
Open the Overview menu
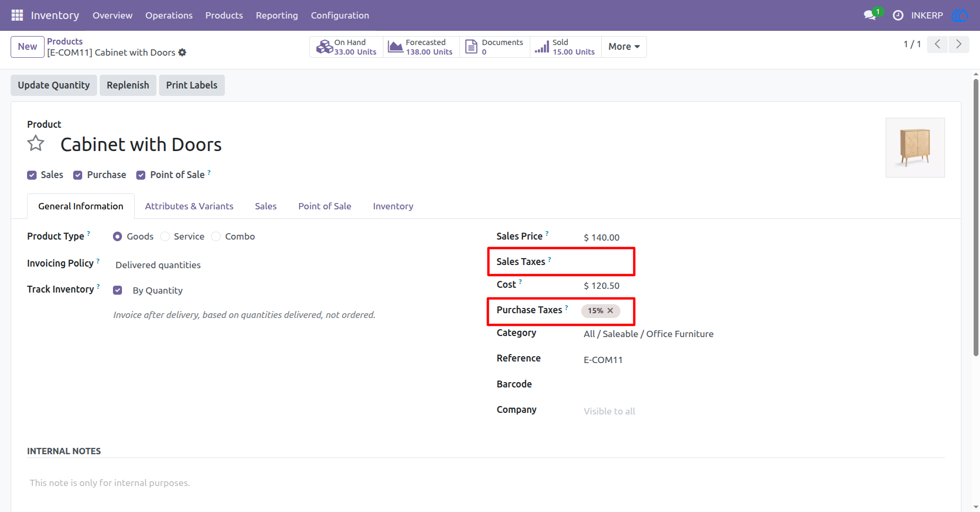[112, 15]
